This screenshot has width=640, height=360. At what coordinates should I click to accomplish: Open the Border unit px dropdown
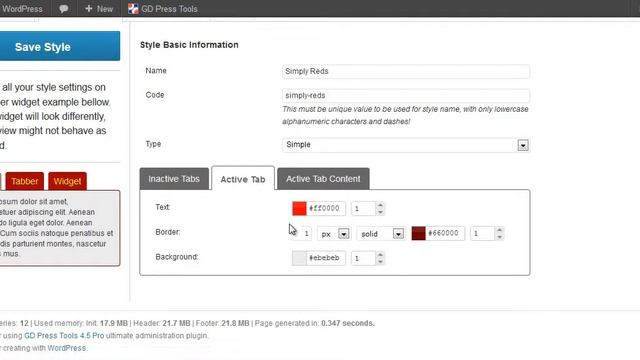tap(334, 234)
